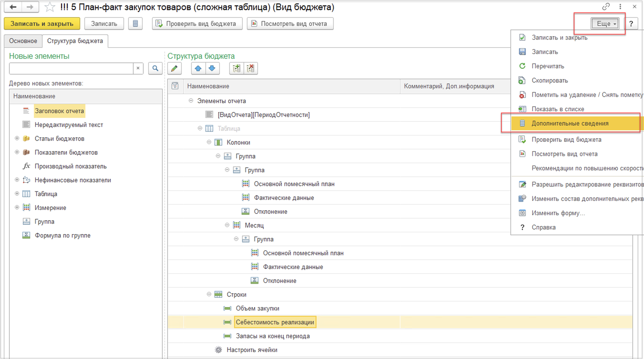Image resolution: width=644 pixels, height=359 pixels.
Task: Click the new elements search input field
Action: pos(71,68)
